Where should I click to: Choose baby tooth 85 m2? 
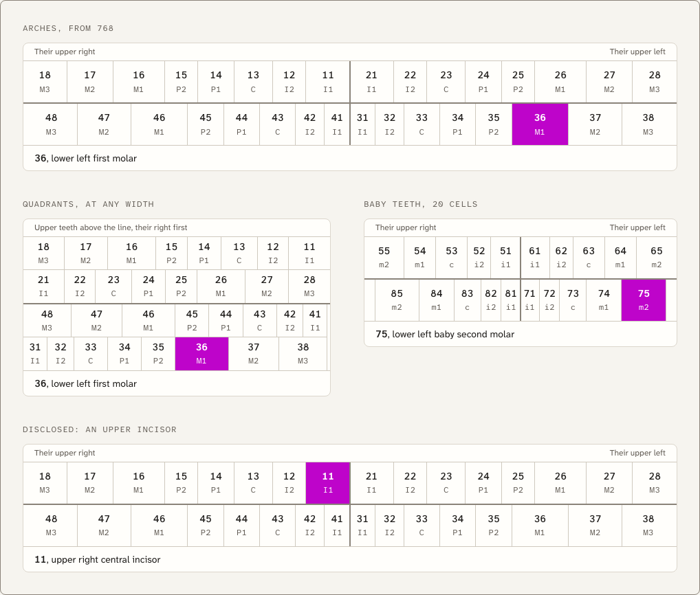click(x=397, y=300)
